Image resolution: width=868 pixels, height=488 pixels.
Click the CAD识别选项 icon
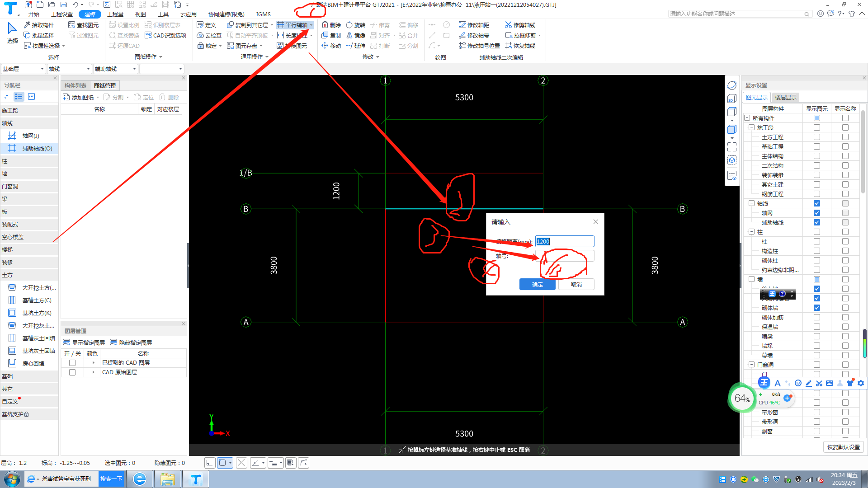tap(148, 35)
